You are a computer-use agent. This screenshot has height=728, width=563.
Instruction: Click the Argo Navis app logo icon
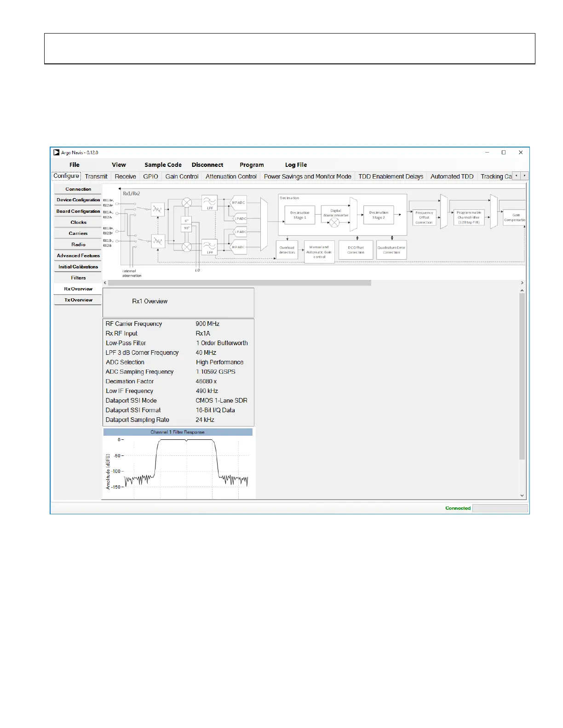57,153
